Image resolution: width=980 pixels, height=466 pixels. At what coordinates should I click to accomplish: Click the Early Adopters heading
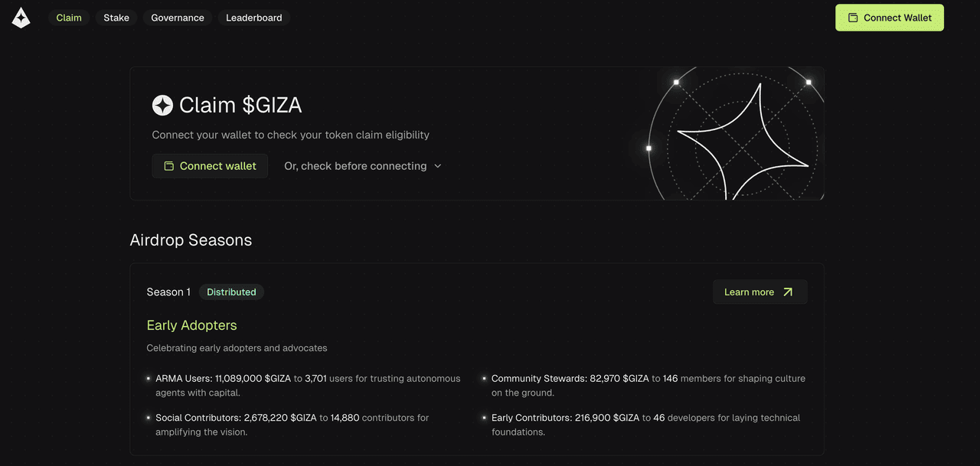(192, 325)
